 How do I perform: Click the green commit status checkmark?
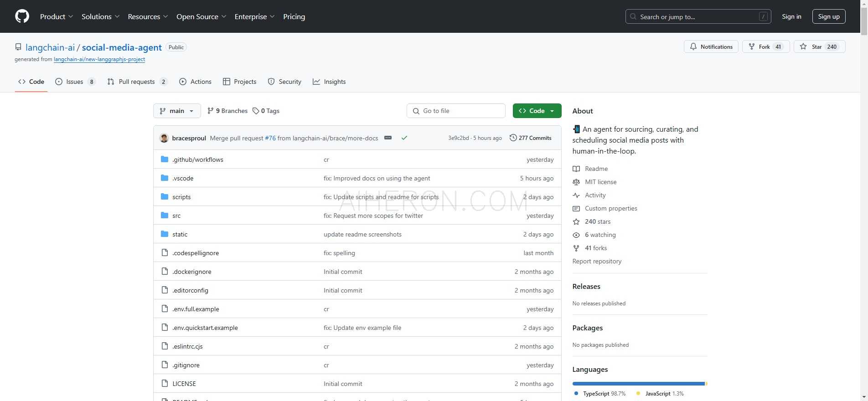[404, 138]
